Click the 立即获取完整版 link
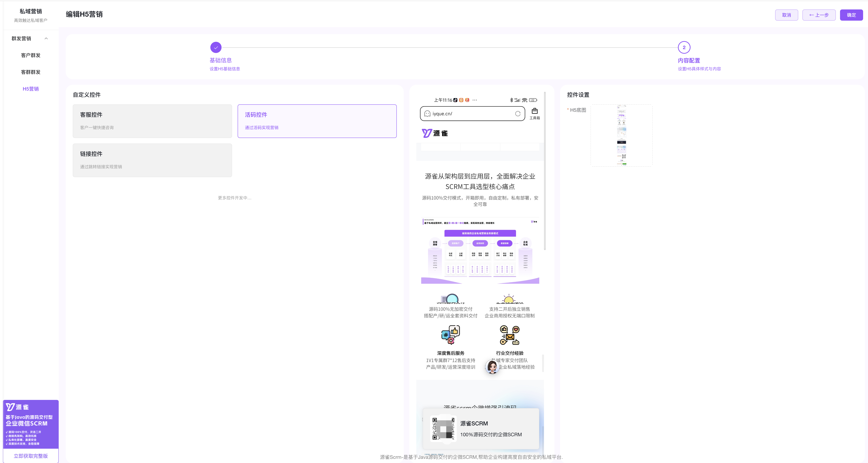This screenshot has height=463, width=868. (31, 456)
